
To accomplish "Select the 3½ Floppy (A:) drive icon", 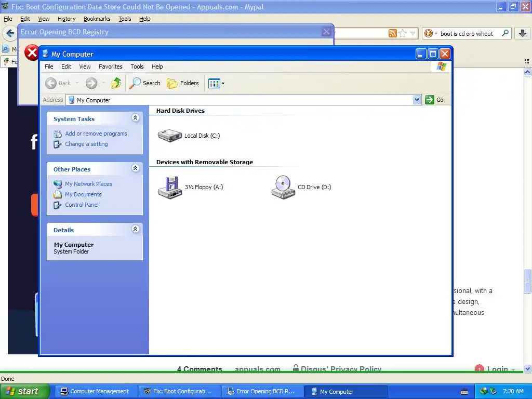I will pos(170,187).
